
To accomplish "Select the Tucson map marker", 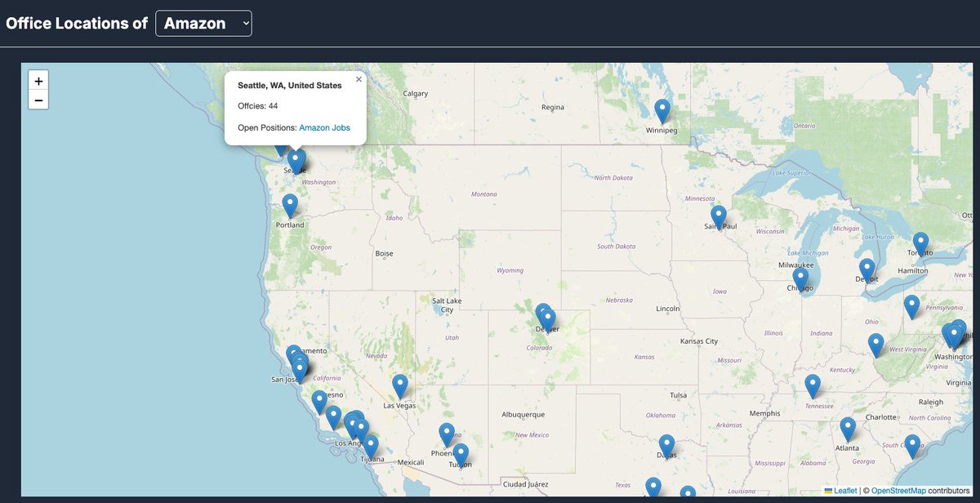I will pyautogui.click(x=461, y=456).
